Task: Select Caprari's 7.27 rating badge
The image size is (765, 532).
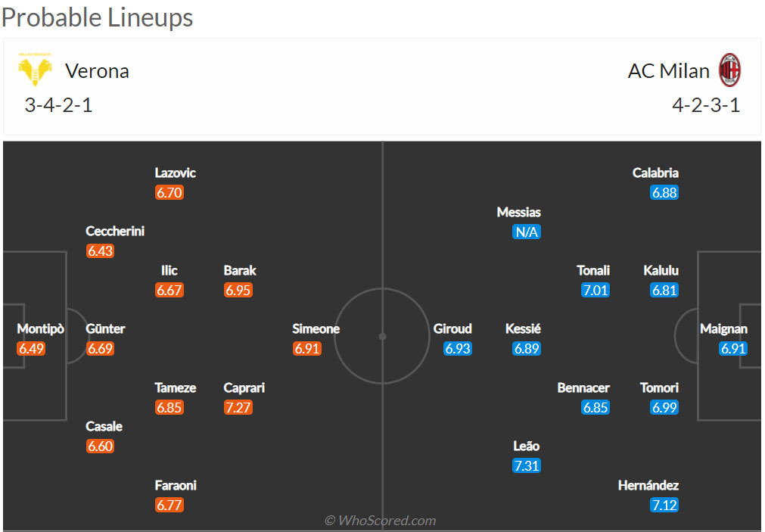Action: (x=238, y=407)
